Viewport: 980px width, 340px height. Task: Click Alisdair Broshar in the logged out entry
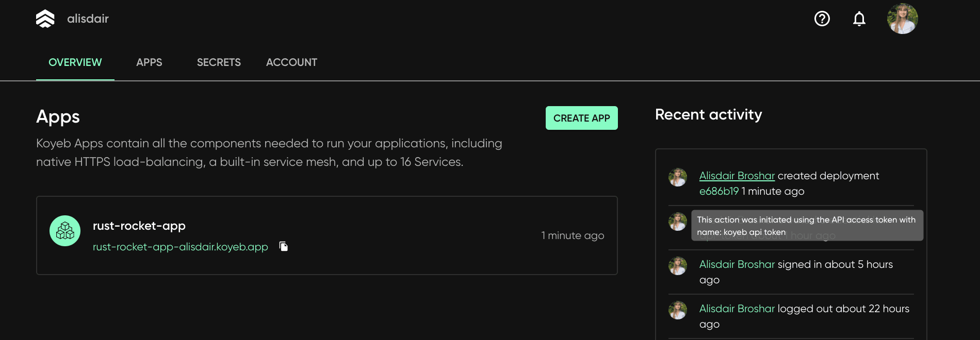pyautogui.click(x=737, y=309)
